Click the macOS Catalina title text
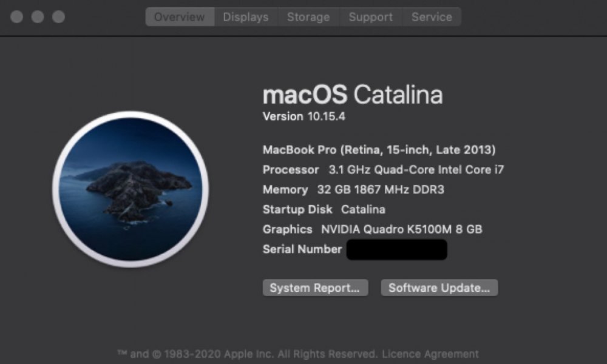Screen dimensions: 607x364 coord(352,95)
